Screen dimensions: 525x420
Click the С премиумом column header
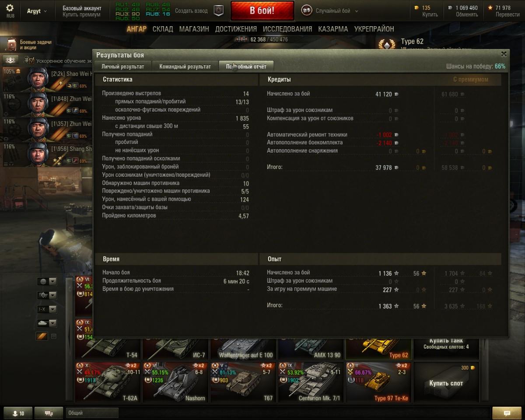point(470,80)
